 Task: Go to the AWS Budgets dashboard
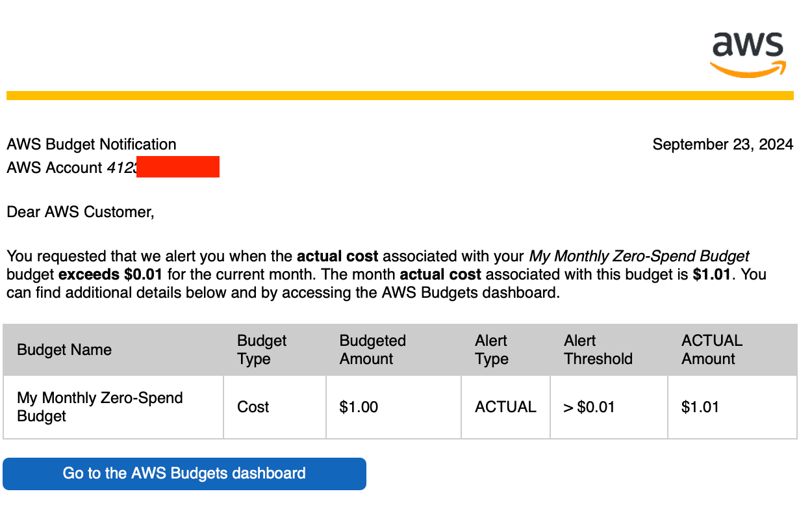(184, 473)
